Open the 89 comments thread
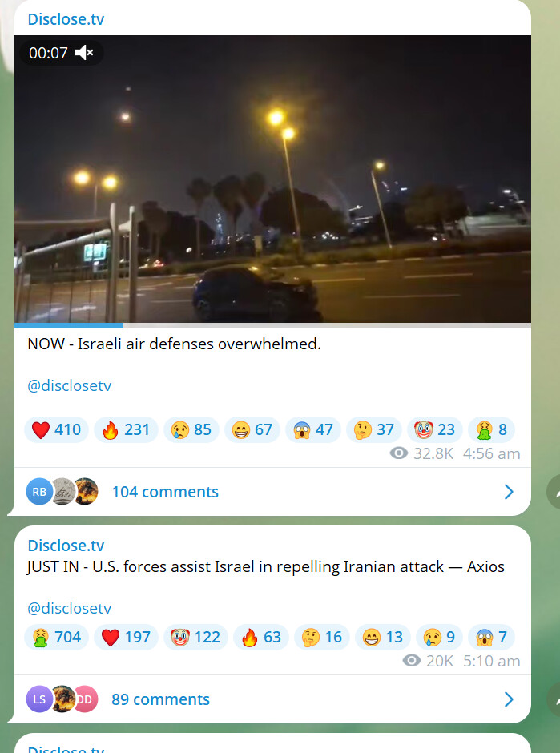560x753 pixels. coord(160,699)
